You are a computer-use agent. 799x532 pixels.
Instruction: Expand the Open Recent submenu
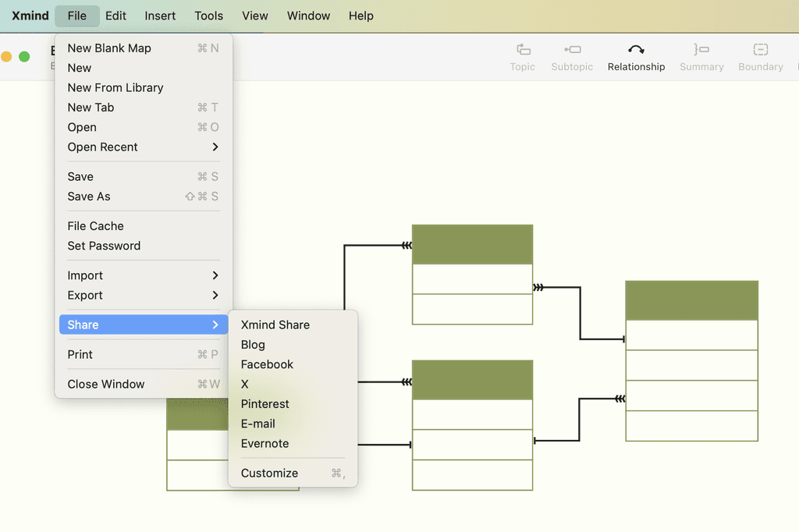[x=102, y=147]
